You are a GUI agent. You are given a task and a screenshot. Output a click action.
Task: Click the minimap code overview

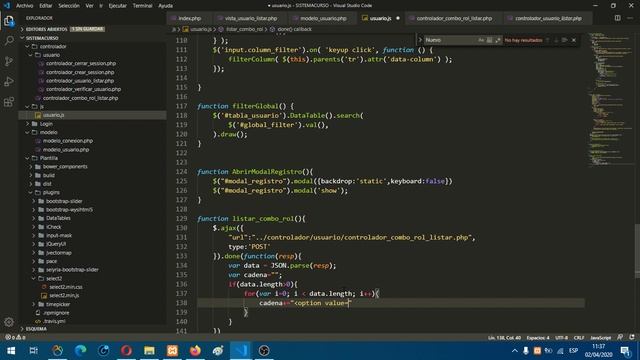click(x=610, y=99)
